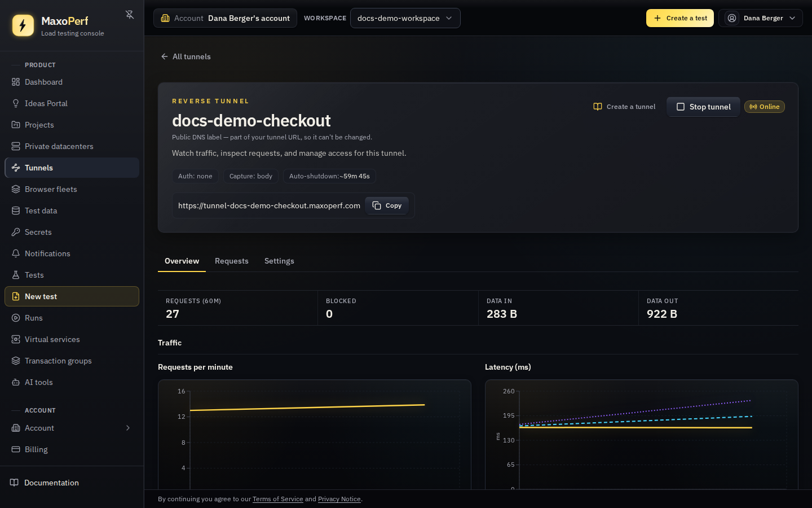This screenshot has height=508, width=812.
Task: Click the Data out value 922 B
Action: 662,314
